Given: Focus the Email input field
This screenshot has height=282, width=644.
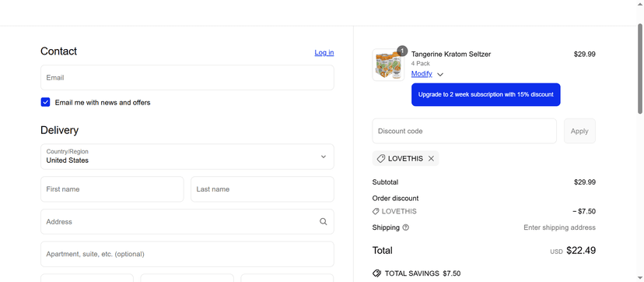Looking at the screenshot, I should coord(187,78).
